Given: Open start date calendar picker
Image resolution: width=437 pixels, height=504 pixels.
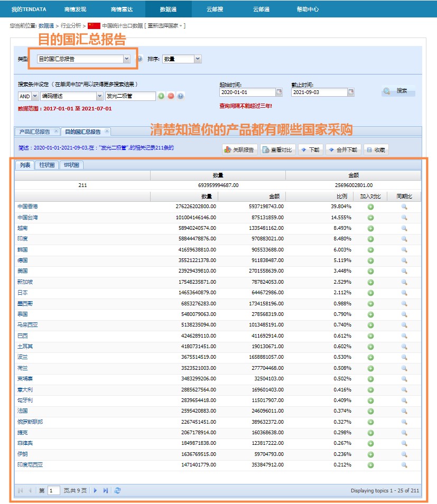Looking at the screenshot, I should pos(279,92).
